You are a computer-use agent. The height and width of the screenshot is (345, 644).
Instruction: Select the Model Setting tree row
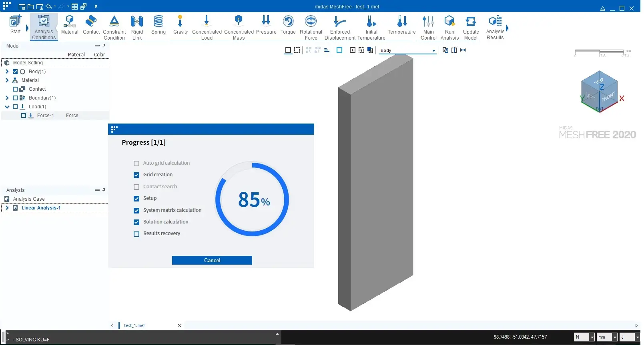point(55,63)
